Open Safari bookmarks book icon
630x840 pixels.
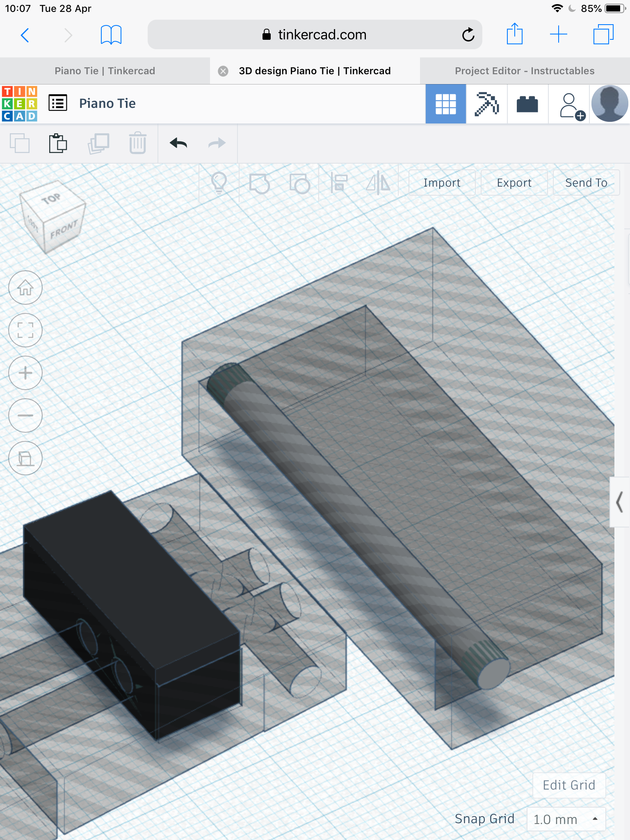coord(111,34)
